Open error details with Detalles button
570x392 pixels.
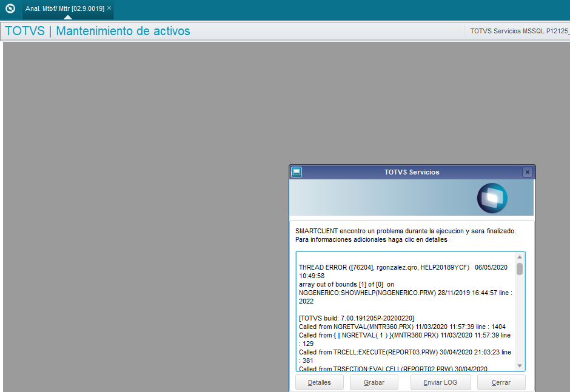coord(320,382)
